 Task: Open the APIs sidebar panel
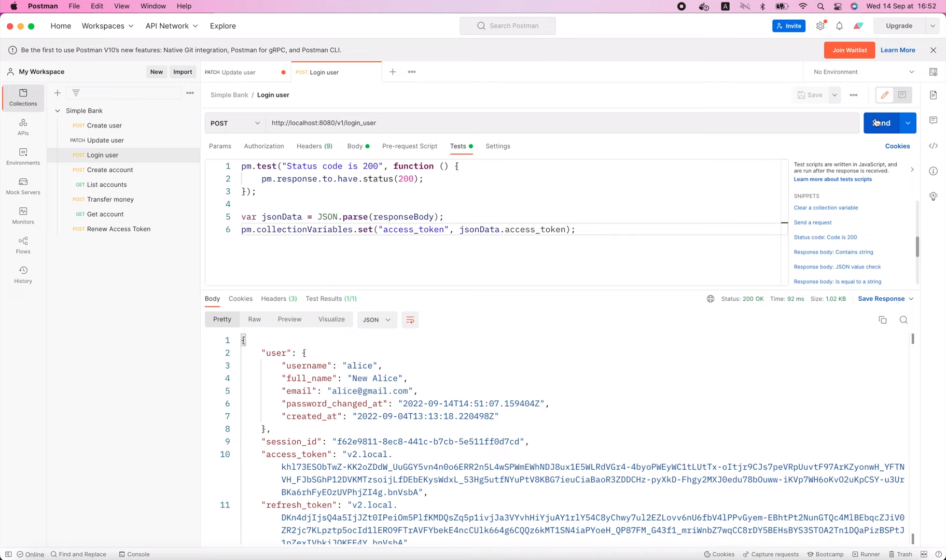tap(23, 127)
